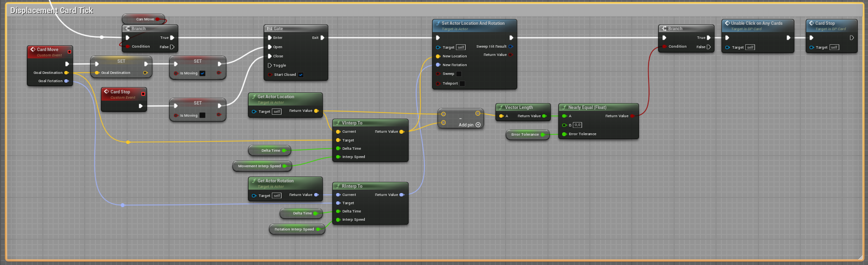This screenshot has height=265, width=868.
Task: Toggle the Start Closed checkbox on Gate
Action: [x=301, y=75]
